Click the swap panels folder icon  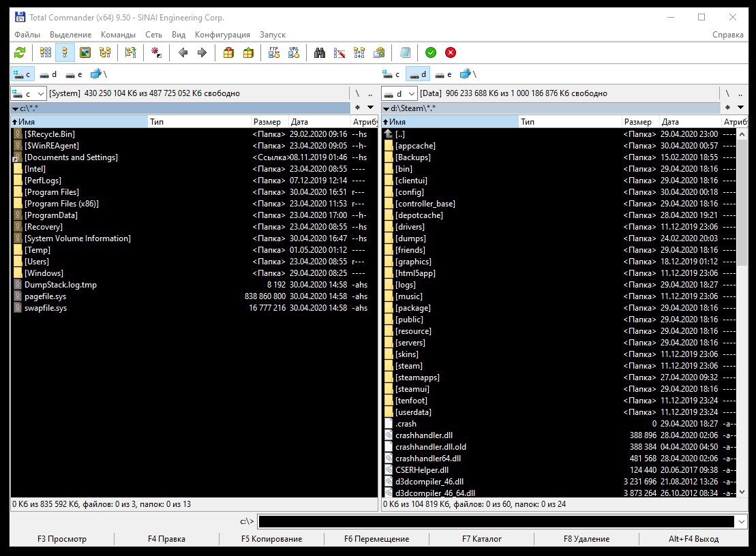click(x=131, y=52)
